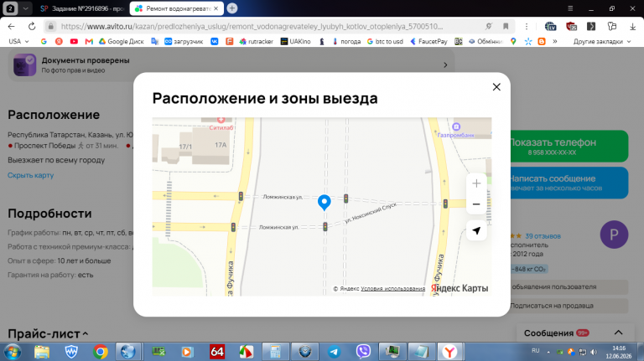Open the browser three-dots page menu

tap(527, 26)
